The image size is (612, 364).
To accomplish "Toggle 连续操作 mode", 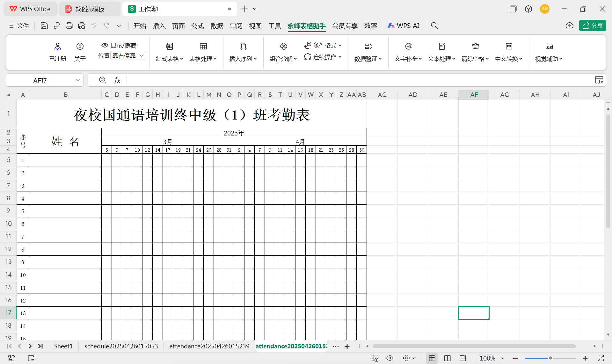I will [x=323, y=57].
